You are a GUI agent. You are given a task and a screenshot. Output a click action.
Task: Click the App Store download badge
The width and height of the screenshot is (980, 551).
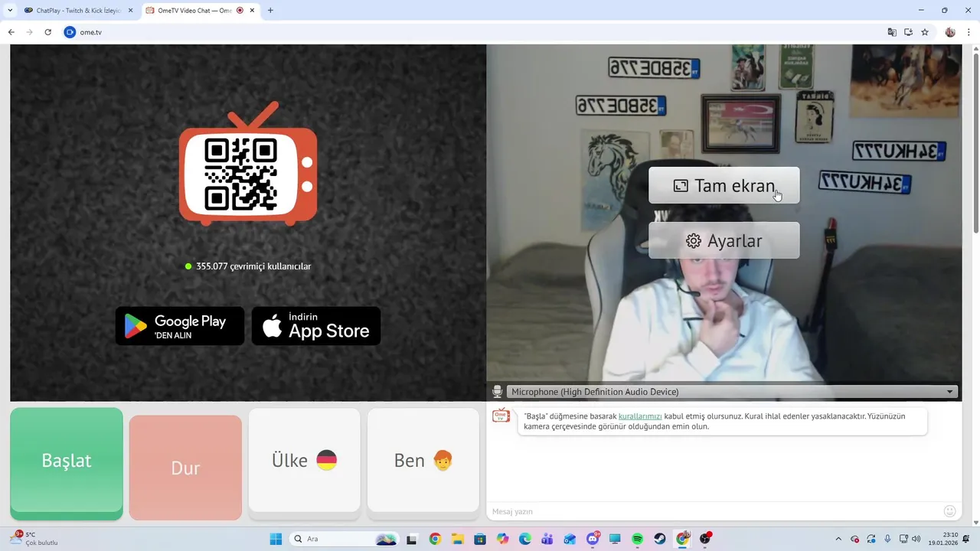coord(316,326)
